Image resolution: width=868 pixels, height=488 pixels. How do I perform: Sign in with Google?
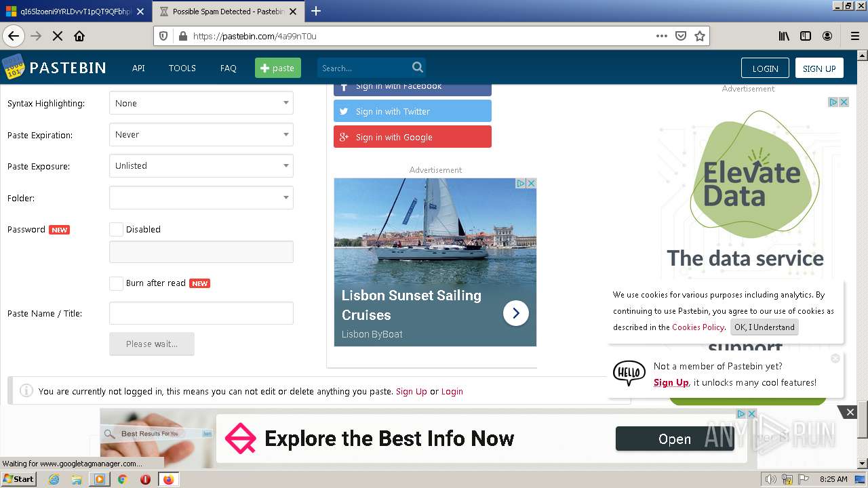412,137
